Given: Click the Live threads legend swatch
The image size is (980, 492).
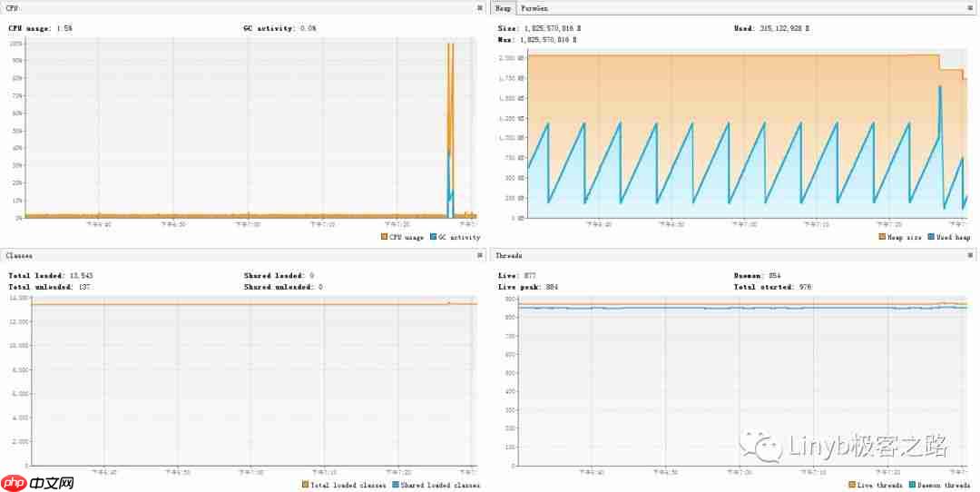Looking at the screenshot, I should [x=852, y=485].
